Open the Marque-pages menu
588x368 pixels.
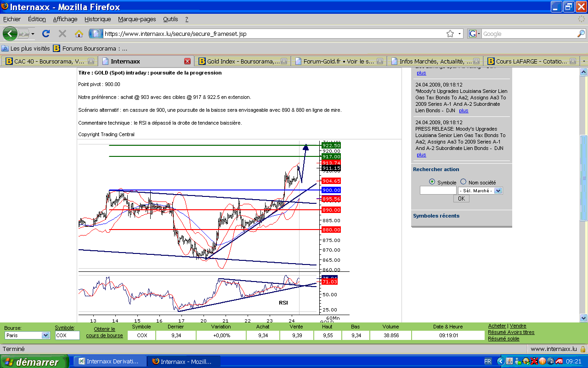tap(137, 19)
